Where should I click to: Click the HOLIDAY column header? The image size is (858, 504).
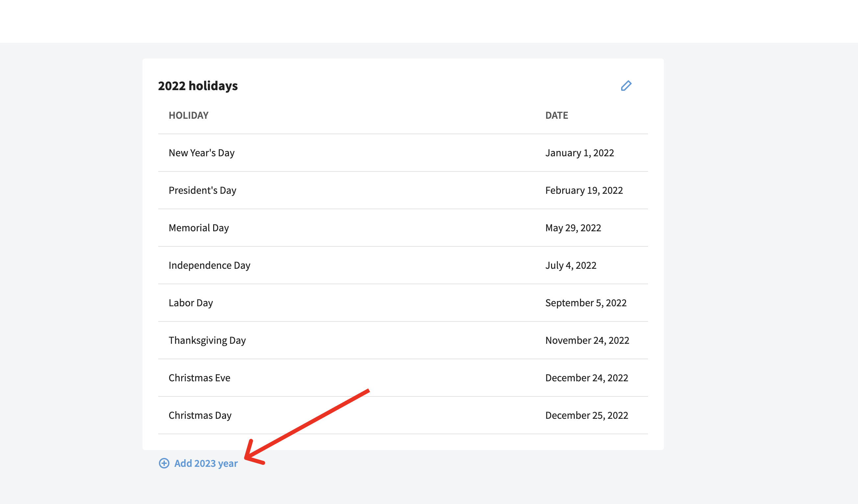pyautogui.click(x=188, y=115)
